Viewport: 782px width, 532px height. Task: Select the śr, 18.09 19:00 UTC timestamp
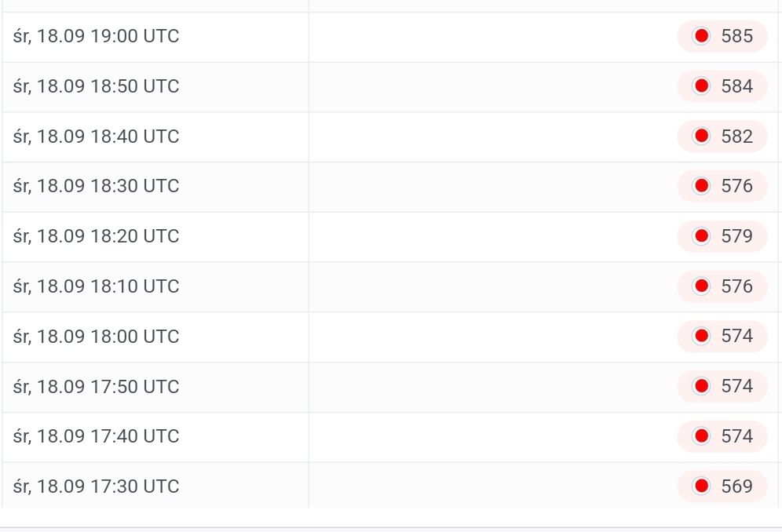pyautogui.click(x=97, y=36)
